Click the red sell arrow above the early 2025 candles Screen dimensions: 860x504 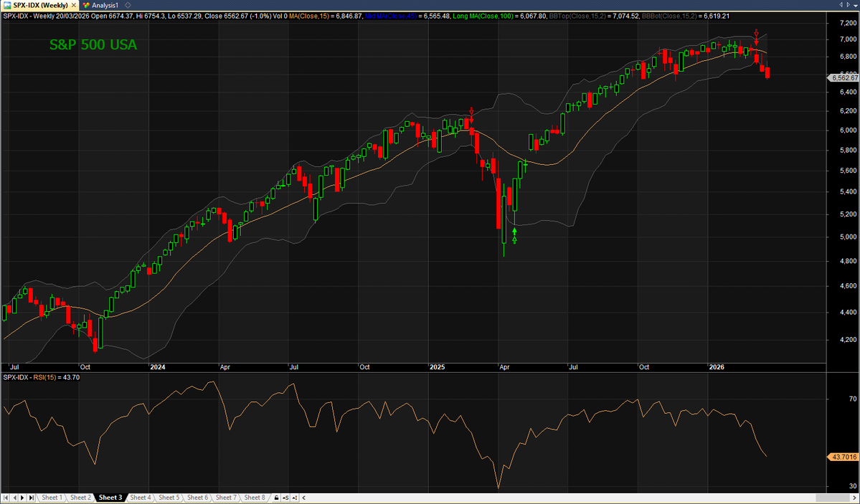[471, 115]
